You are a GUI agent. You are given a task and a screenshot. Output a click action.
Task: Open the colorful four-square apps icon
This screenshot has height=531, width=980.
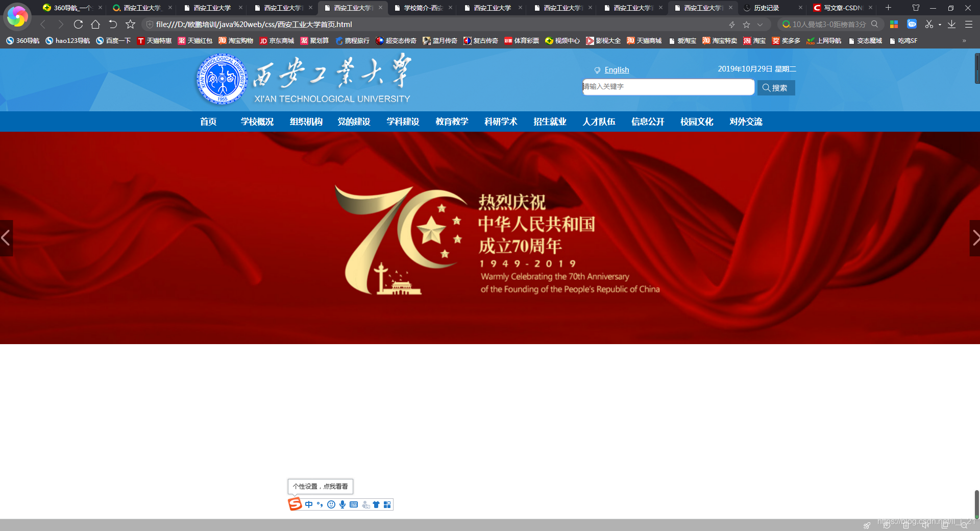[894, 24]
